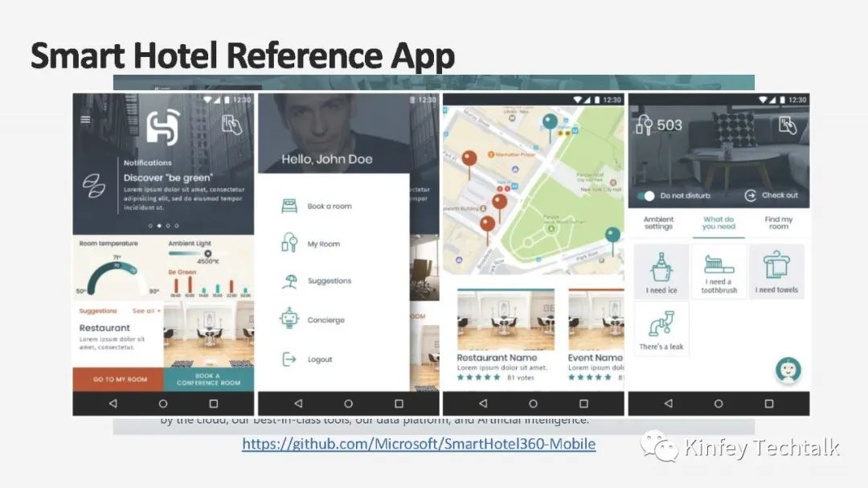
Task: Select the leaf icon beside Discover be green
Action: tap(93, 187)
